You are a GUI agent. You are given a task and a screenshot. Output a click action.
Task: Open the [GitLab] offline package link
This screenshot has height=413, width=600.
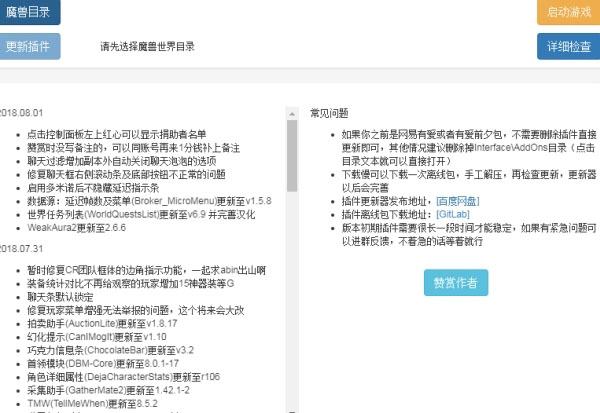pyautogui.click(x=452, y=214)
